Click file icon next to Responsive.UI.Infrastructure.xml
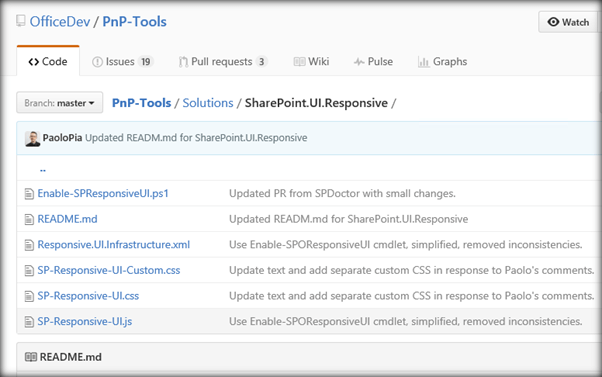The width and height of the screenshot is (602, 377). point(29,245)
